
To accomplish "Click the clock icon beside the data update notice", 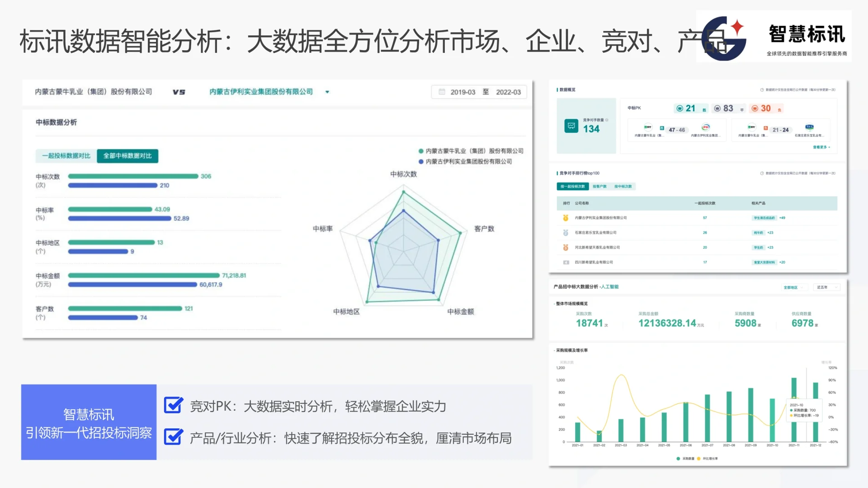I will click(762, 90).
